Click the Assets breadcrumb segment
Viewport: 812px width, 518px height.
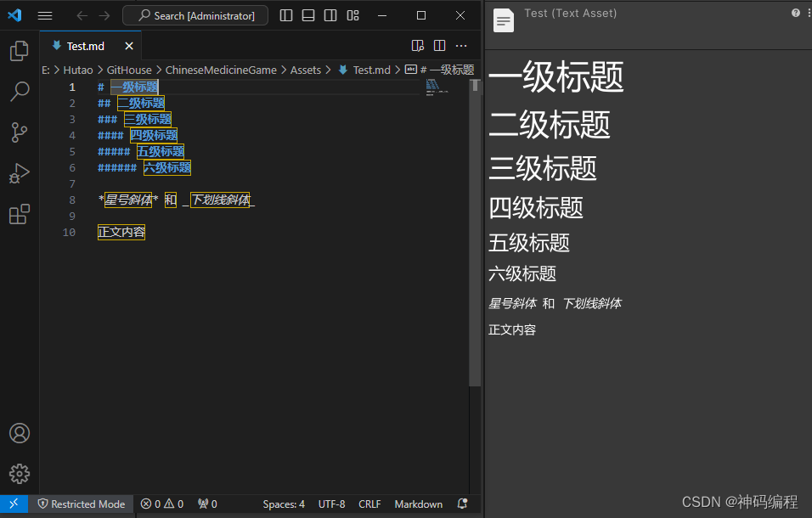[x=306, y=70]
